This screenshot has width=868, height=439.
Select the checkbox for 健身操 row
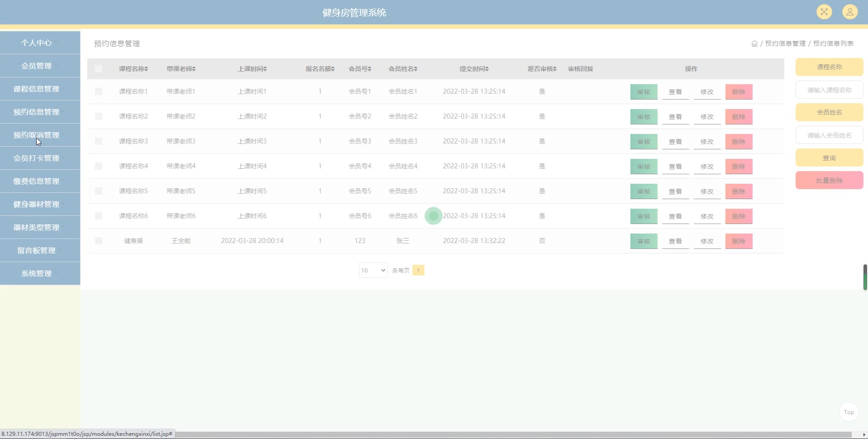click(98, 241)
